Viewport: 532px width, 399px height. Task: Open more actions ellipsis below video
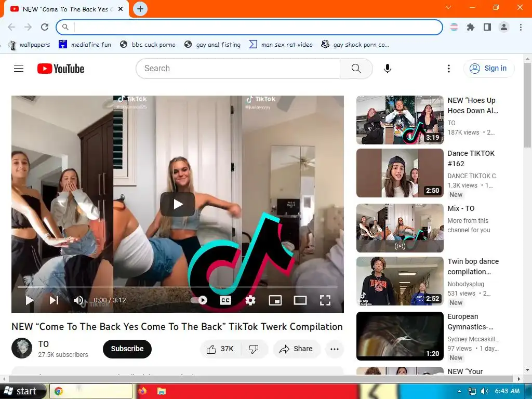point(335,349)
